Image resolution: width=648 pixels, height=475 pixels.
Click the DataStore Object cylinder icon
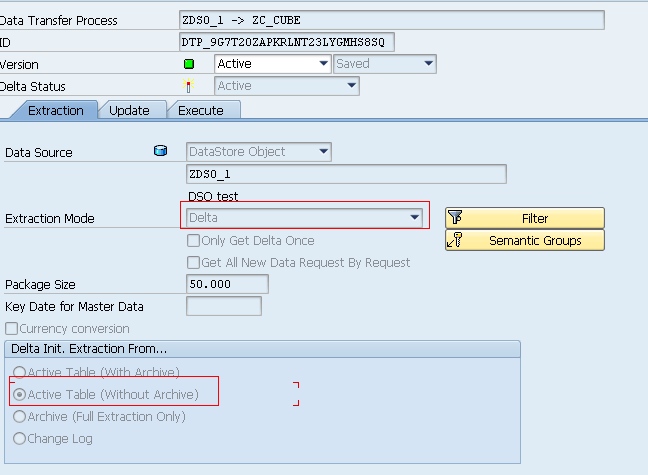[160, 150]
